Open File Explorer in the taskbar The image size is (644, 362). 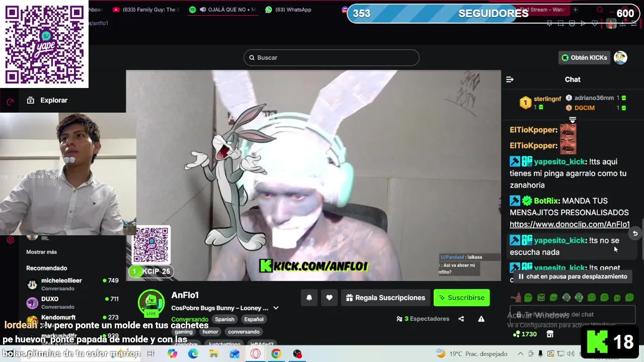click(x=214, y=354)
